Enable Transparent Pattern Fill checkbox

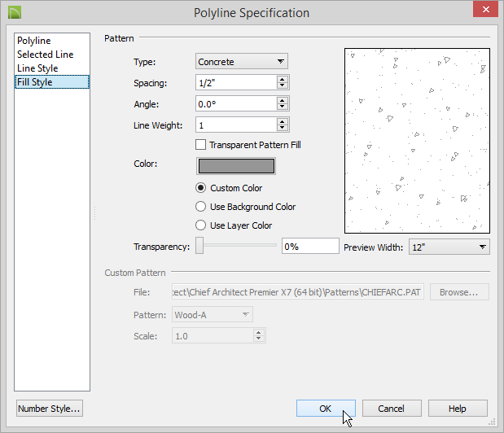coord(201,145)
